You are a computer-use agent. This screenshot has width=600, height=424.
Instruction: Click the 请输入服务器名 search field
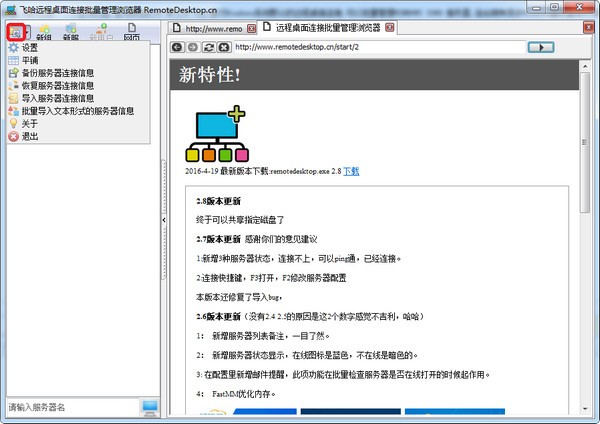point(73,407)
